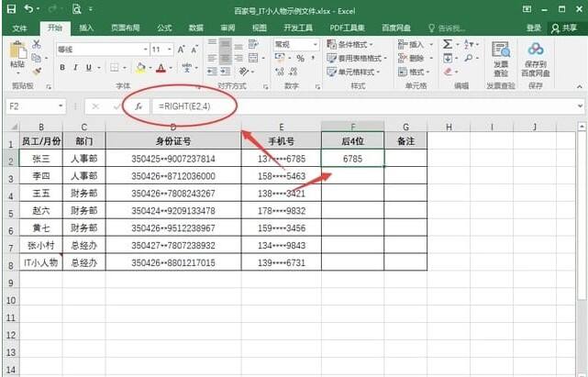The width and height of the screenshot is (588, 377).
Task: Click the AutoSum sigma icon
Action: (447, 44)
